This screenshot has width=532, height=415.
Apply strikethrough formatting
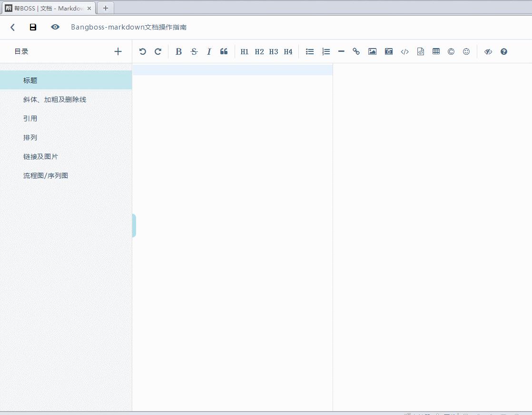coord(194,51)
